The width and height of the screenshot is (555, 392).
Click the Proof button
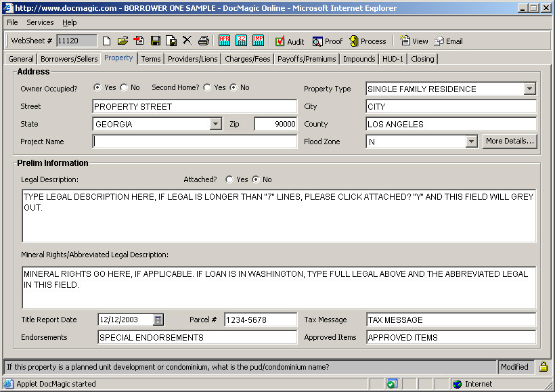click(x=328, y=41)
